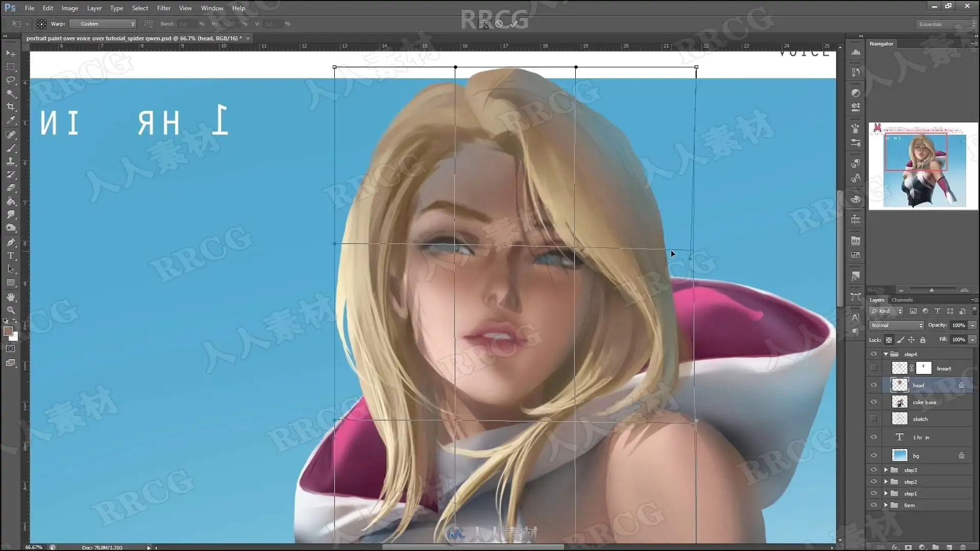
Task: Select the Magic Wand tool
Action: [11, 93]
